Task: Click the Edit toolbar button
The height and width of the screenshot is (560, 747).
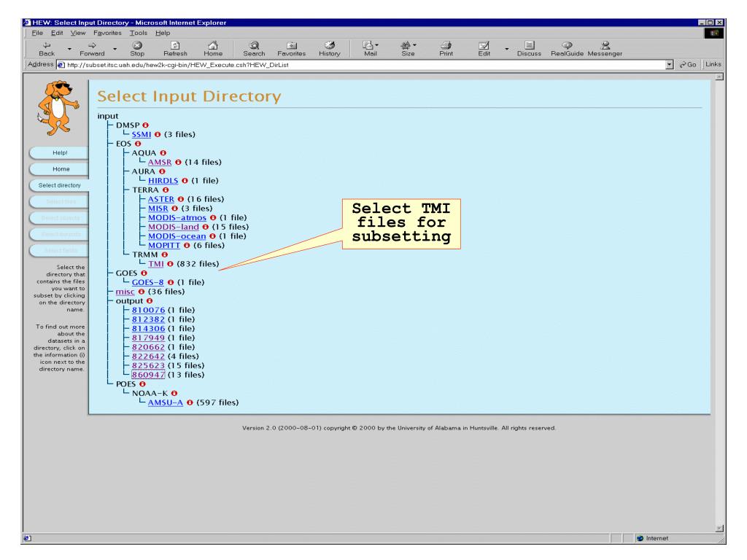Action: coord(484,49)
